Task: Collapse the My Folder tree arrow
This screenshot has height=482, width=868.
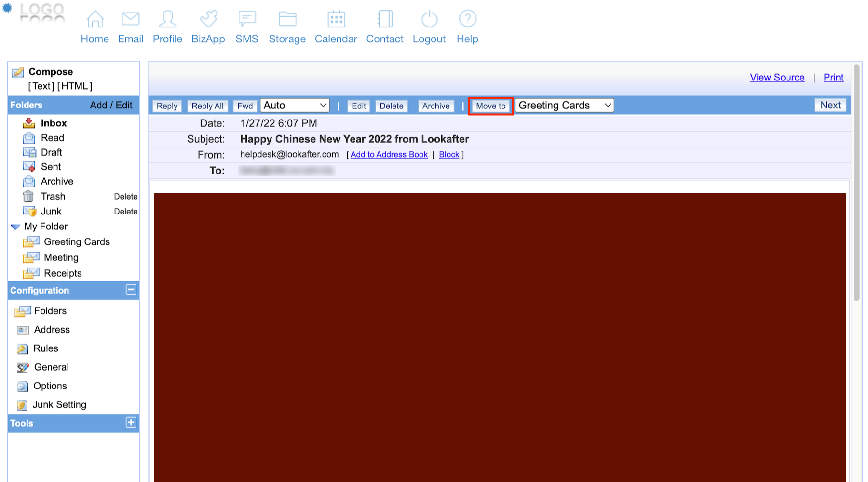Action: (15, 227)
